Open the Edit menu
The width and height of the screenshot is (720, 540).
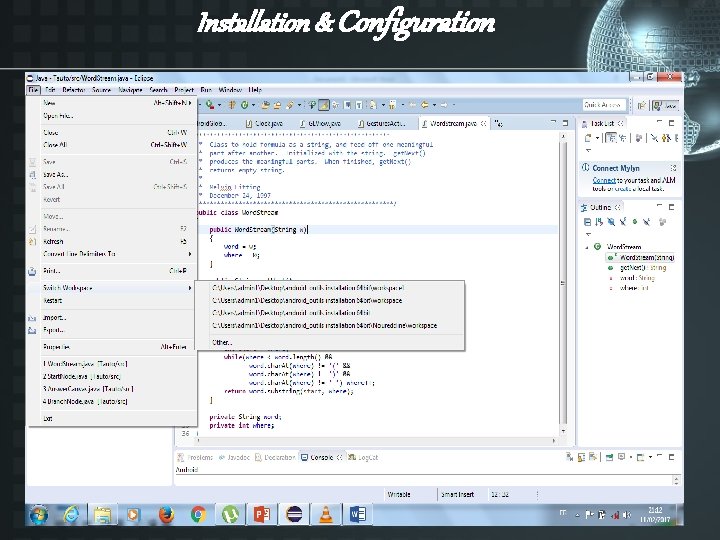(50, 90)
